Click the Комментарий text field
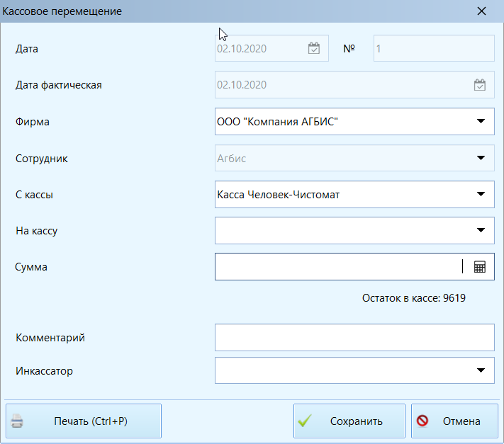This screenshot has height=444, width=504. (354, 338)
